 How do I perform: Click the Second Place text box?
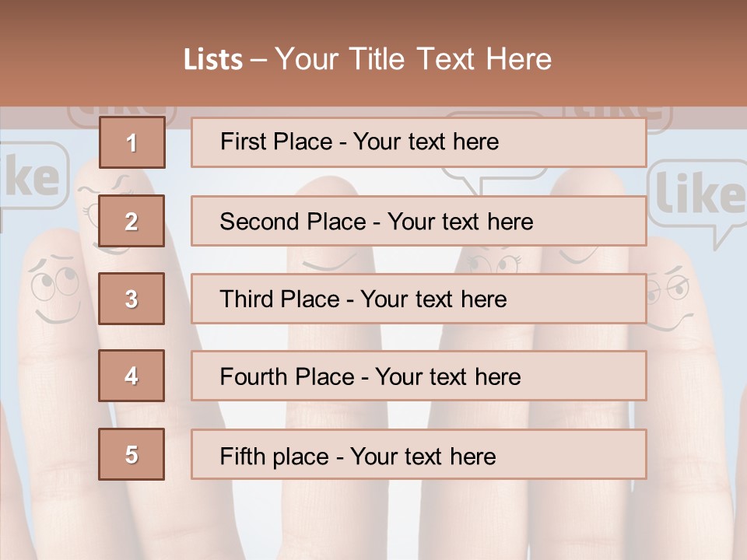tap(419, 221)
